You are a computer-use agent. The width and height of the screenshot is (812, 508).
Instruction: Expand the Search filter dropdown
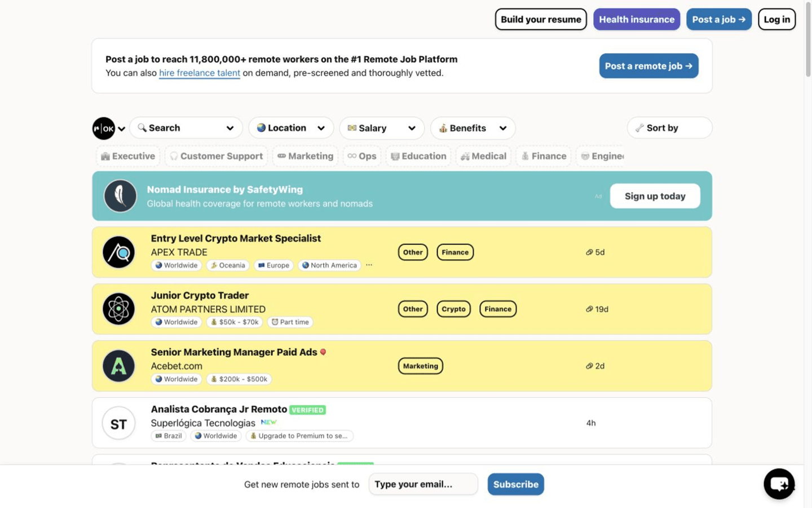point(186,128)
